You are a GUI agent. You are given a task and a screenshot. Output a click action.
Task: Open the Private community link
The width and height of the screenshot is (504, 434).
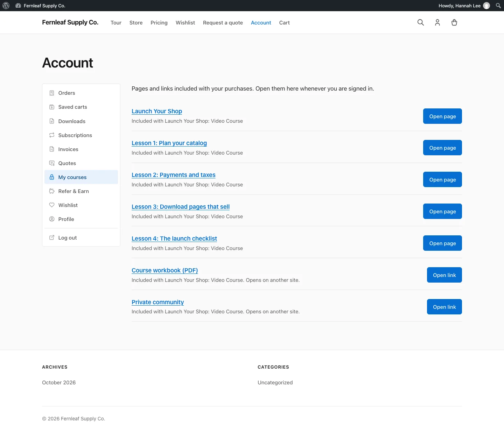(158, 302)
